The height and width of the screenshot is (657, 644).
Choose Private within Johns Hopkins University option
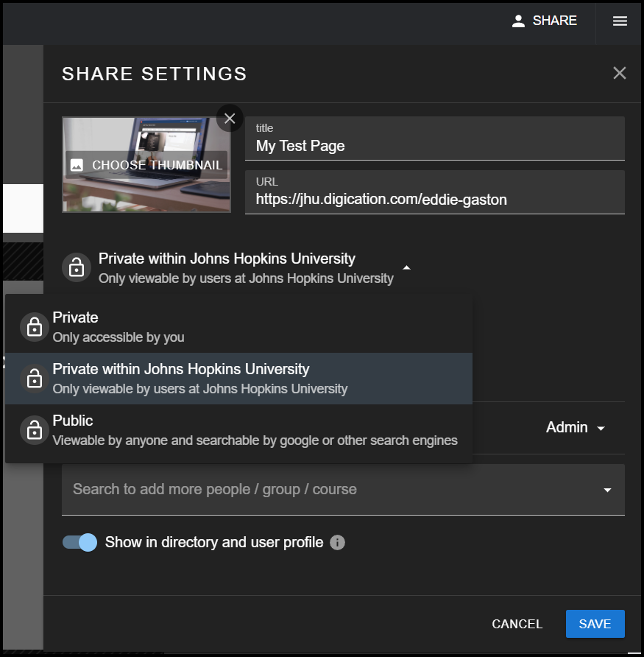(x=238, y=379)
